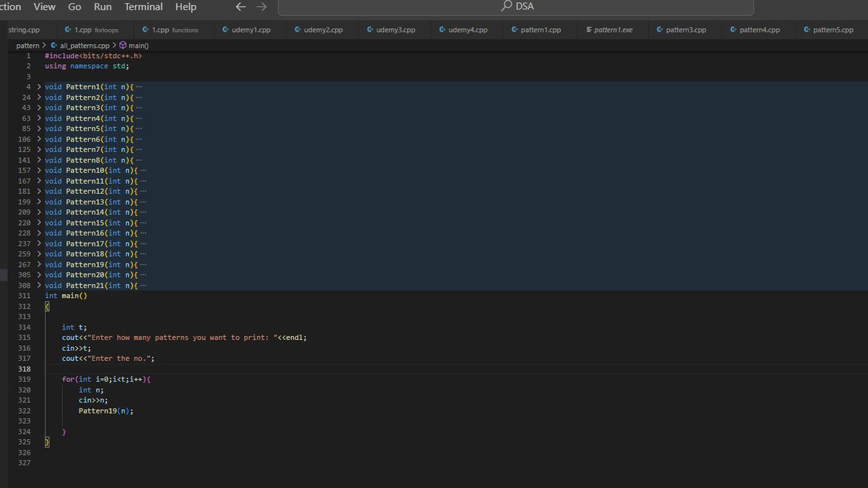The width and height of the screenshot is (868, 488).
Task: Click the ellipsis after Pattern12 definition
Action: tap(143, 192)
